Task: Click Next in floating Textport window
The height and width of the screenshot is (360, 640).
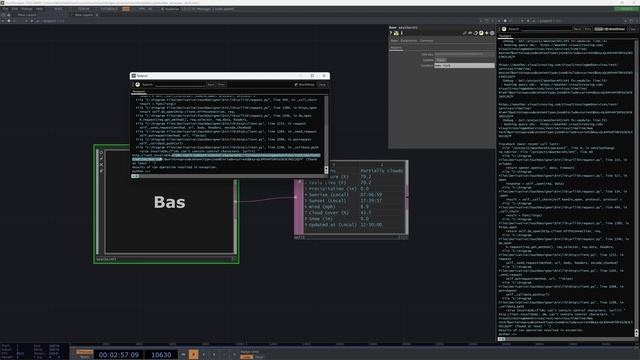Action: 211,84
